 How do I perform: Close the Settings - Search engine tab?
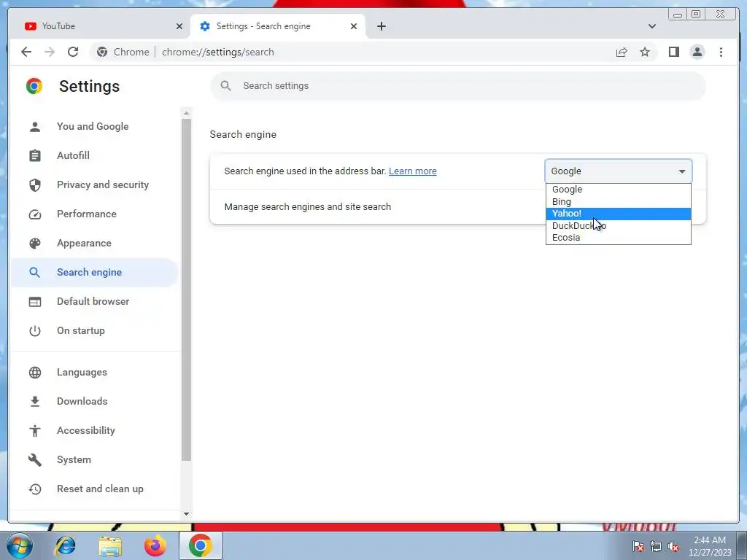tap(354, 26)
